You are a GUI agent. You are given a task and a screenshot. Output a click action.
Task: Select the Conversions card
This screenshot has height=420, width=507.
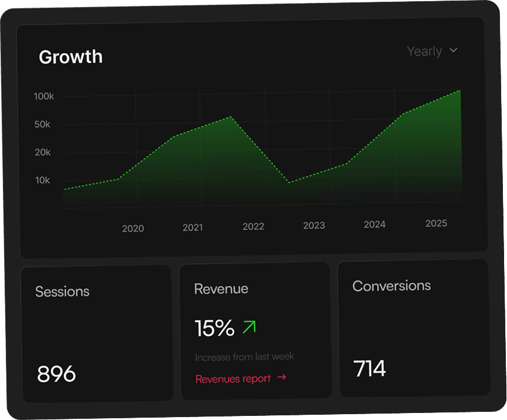click(413, 330)
